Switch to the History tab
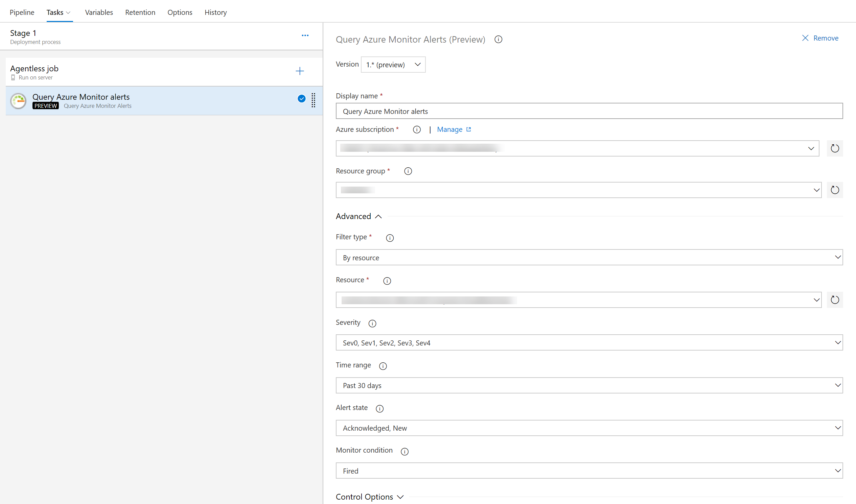Viewport: 856px width, 504px height. tap(215, 11)
